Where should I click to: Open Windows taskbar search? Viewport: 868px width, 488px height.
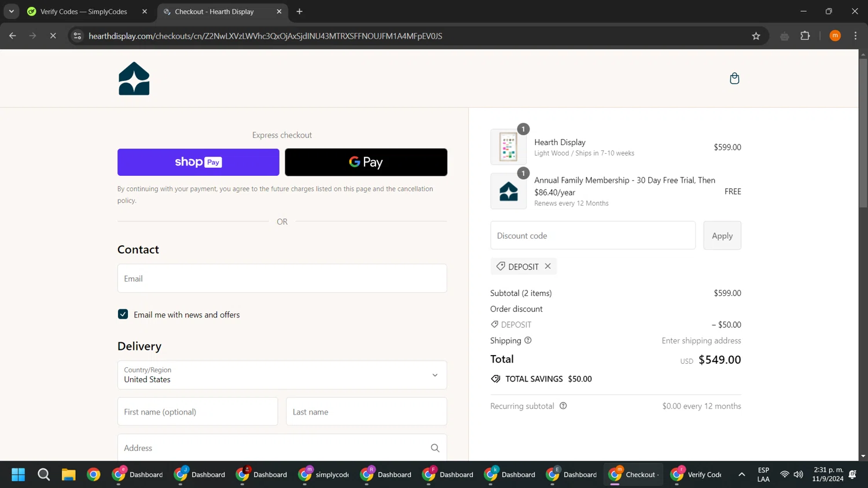tap(43, 475)
